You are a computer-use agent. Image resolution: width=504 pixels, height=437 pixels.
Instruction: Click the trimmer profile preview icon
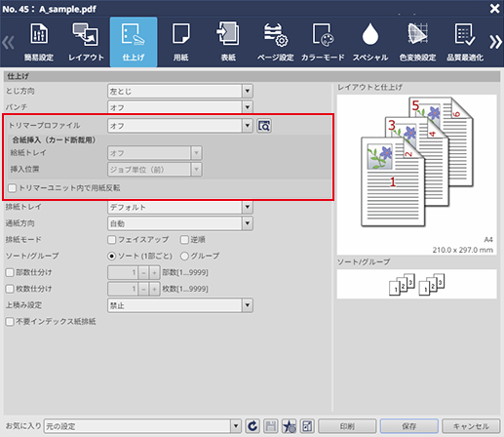coord(264,126)
